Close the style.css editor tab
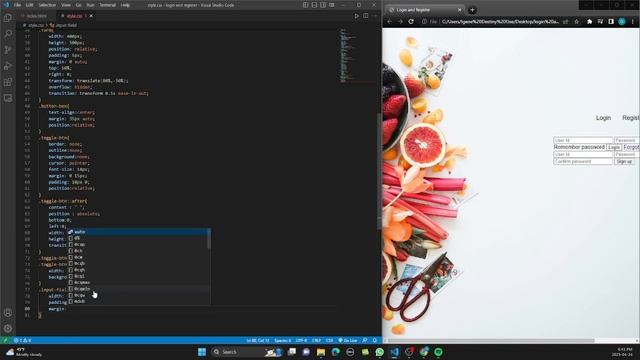This screenshot has width=640, height=360. [x=91, y=16]
